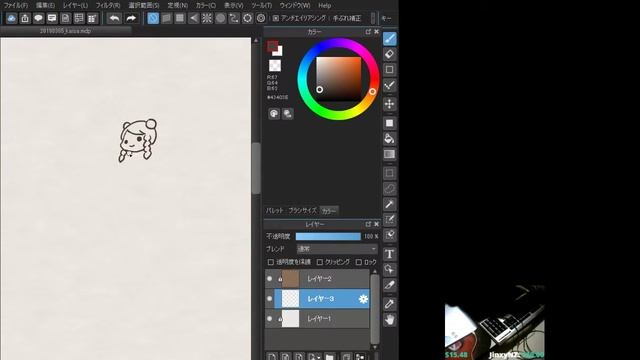Select the Dot/shape brush tool below the eraser
This screenshot has height=360, width=640.
pyautogui.click(x=390, y=70)
